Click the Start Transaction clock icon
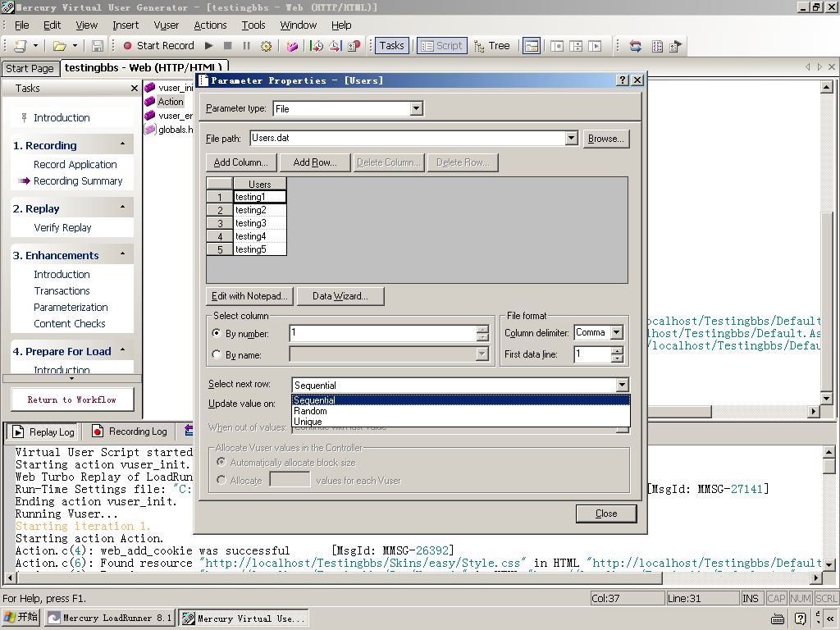This screenshot has height=630, width=840. click(316, 46)
